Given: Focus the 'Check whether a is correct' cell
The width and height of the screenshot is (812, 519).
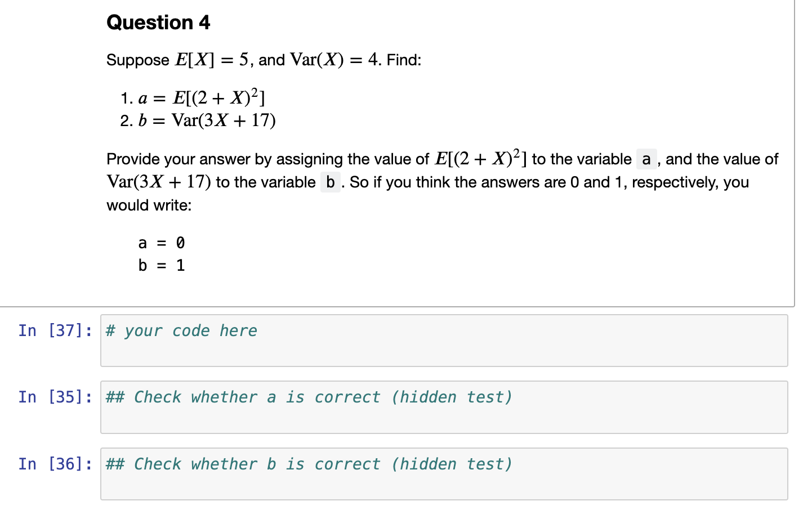Looking at the screenshot, I should click(x=444, y=407).
